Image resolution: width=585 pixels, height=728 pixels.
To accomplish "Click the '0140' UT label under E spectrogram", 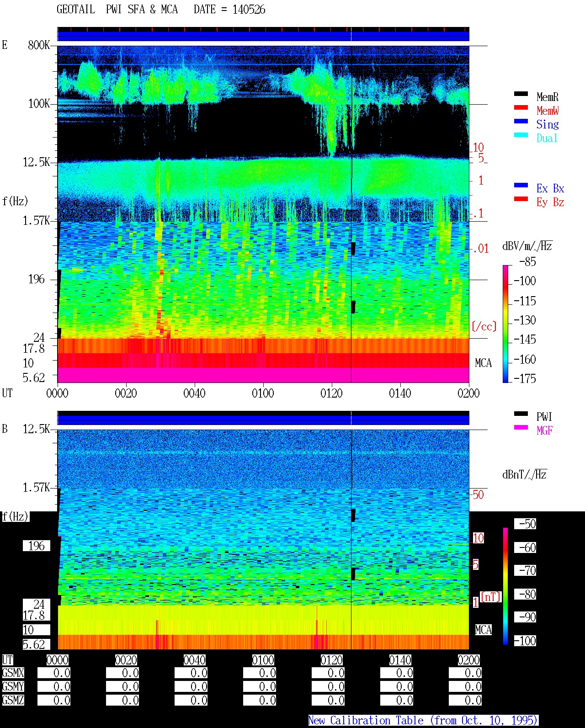I will pyautogui.click(x=400, y=393).
